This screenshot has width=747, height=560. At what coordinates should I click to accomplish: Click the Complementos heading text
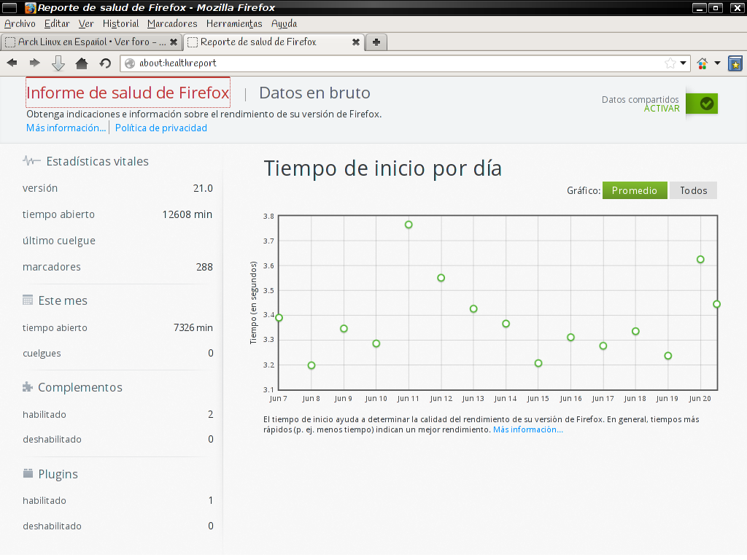(x=80, y=387)
